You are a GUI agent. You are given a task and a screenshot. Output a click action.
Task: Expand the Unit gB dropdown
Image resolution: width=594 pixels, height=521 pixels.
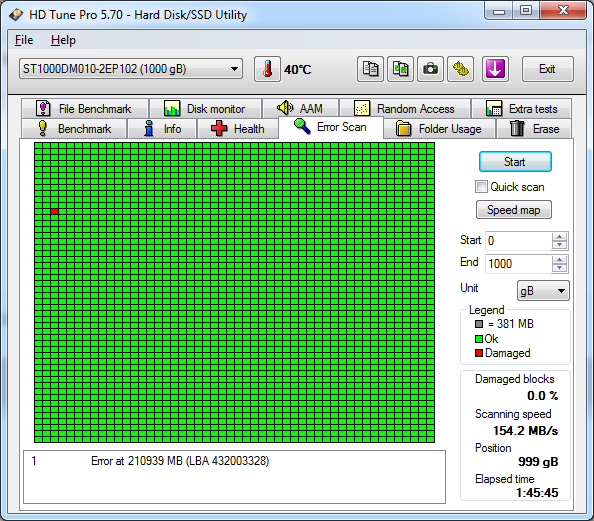coord(543,291)
